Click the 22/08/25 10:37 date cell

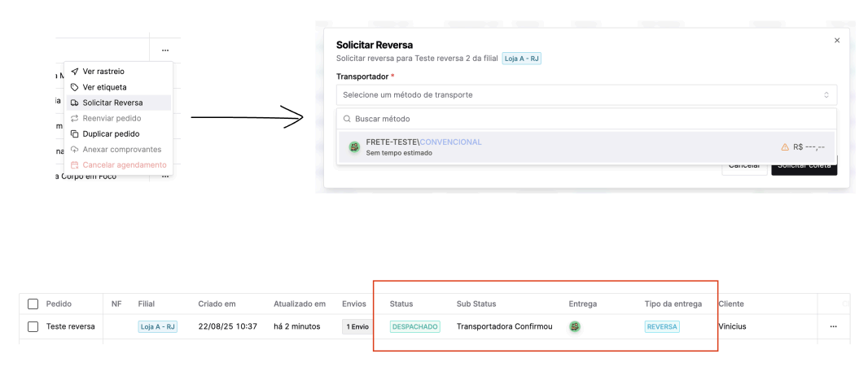click(227, 327)
